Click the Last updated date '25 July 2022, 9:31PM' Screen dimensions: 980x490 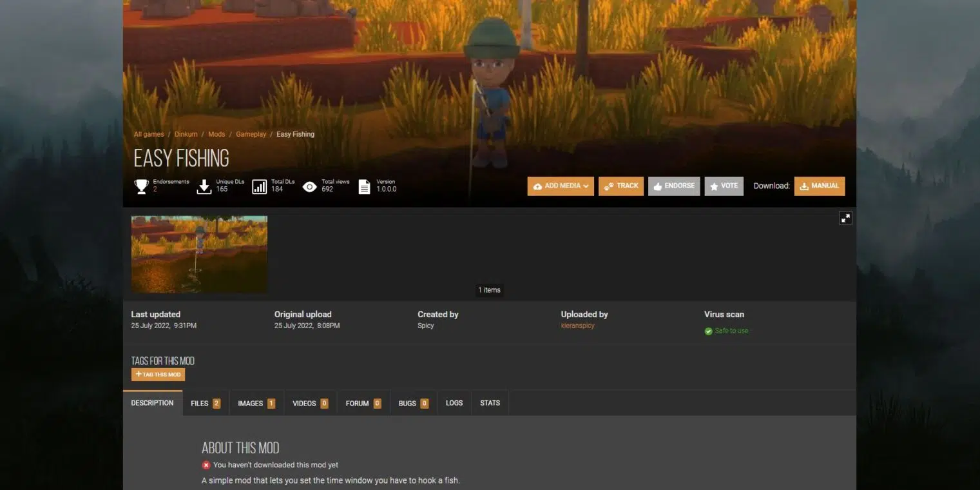coord(164,326)
